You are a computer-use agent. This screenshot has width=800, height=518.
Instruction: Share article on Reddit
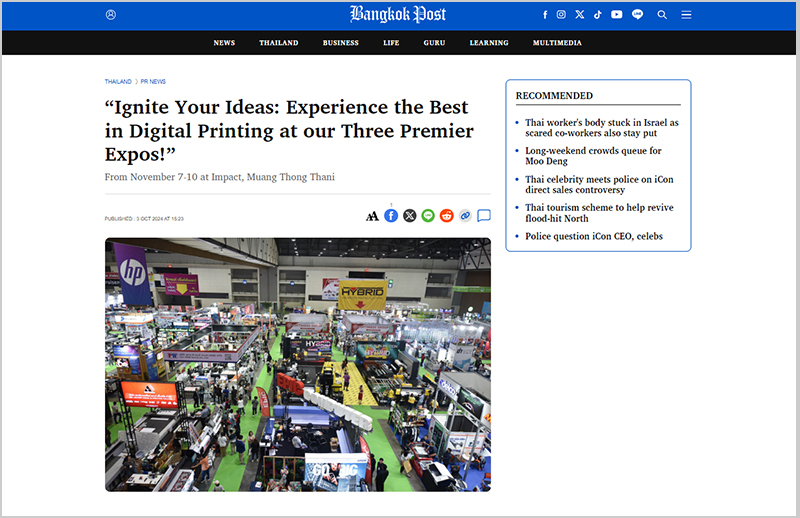pos(446,216)
